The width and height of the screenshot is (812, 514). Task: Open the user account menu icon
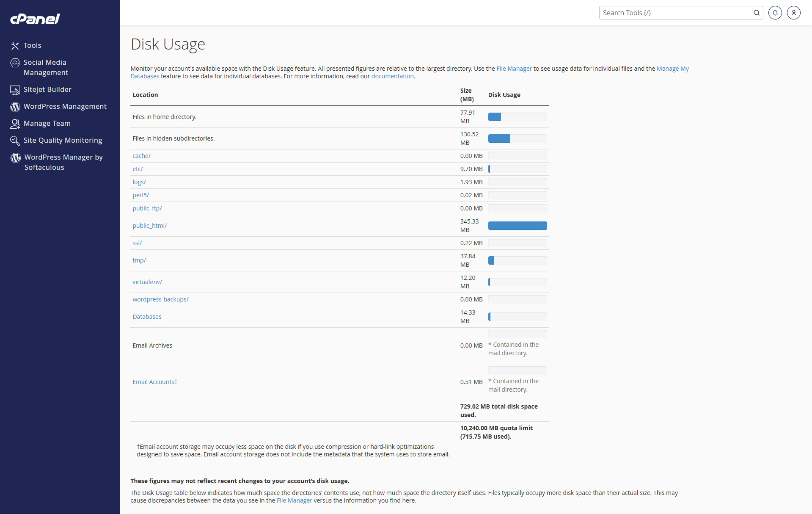[794, 13]
